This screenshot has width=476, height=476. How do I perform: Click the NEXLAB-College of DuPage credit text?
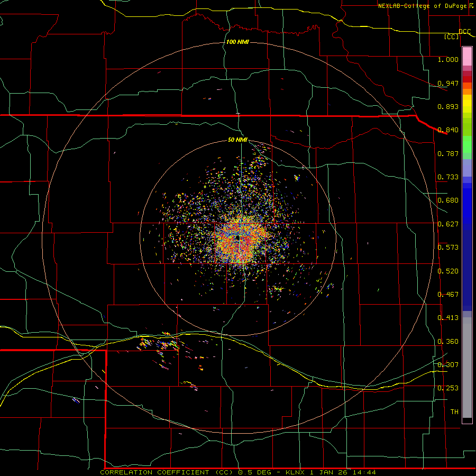coord(422,6)
